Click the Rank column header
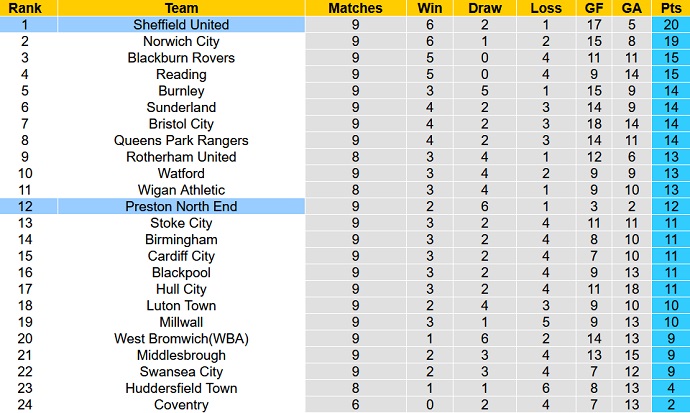The image size is (690, 413). (25, 8)
